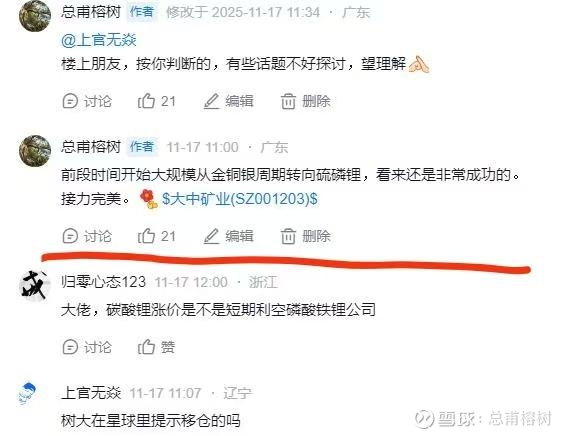Select the 作者 badge on second comment

(142, 147)
